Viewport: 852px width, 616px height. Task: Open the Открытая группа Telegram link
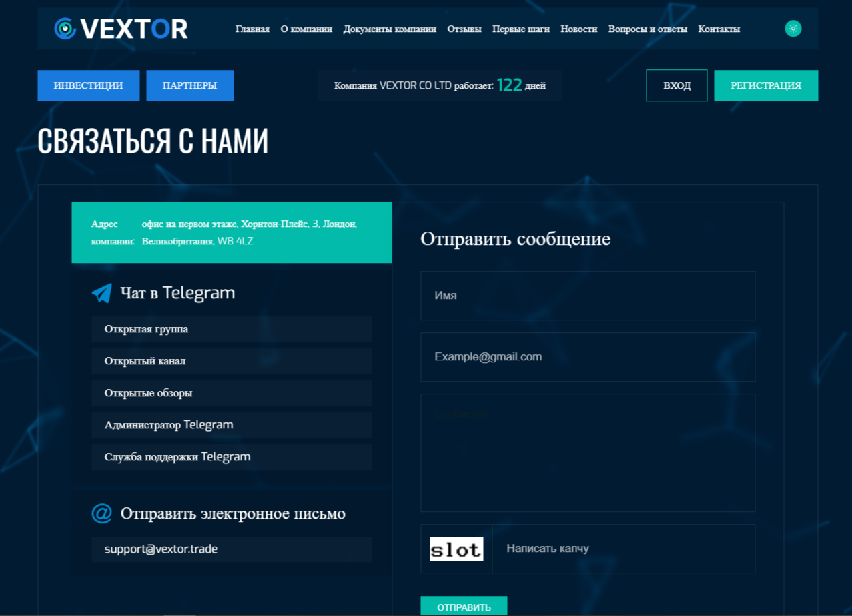tap(232, 329)
